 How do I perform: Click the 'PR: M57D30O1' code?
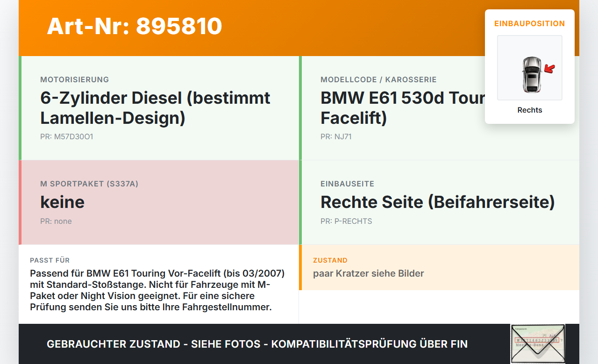(67, 137)
